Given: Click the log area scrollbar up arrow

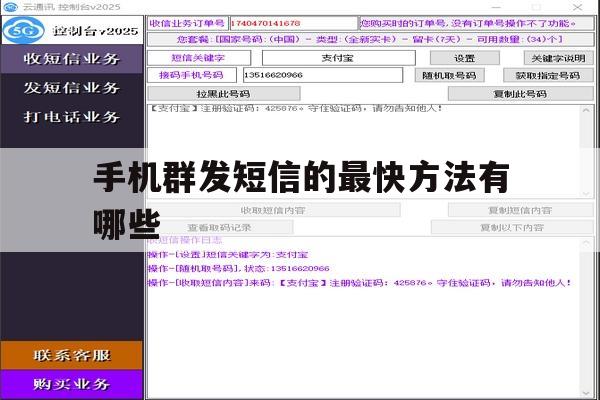Looking at the screenshot, I should pos(586,243).
